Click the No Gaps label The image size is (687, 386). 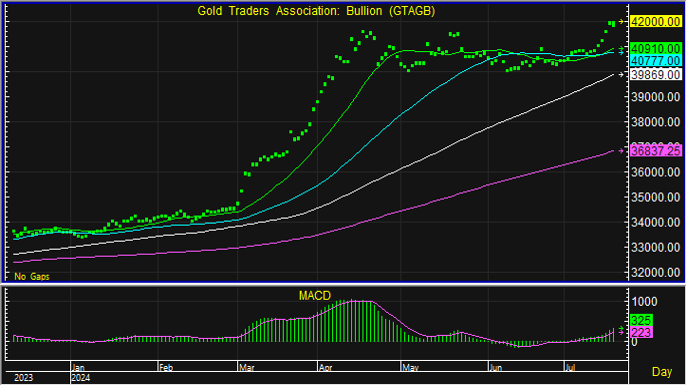click(32, 276)
